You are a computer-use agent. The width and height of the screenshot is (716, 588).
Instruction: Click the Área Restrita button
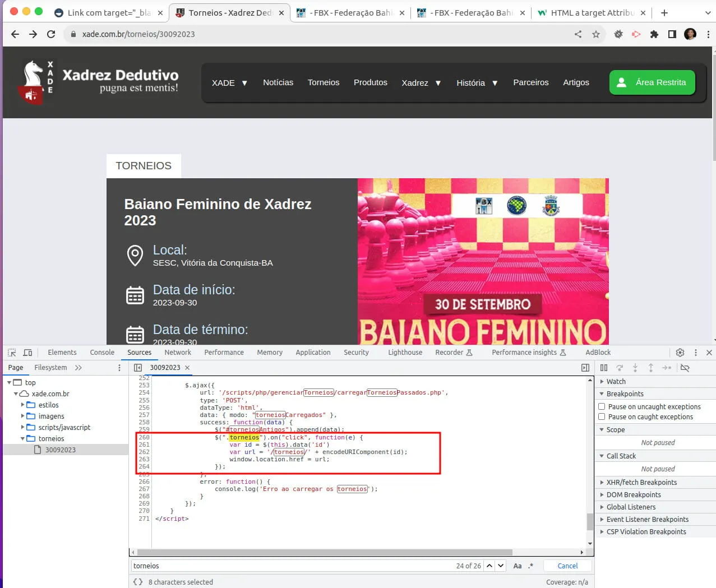click(652, 82)
